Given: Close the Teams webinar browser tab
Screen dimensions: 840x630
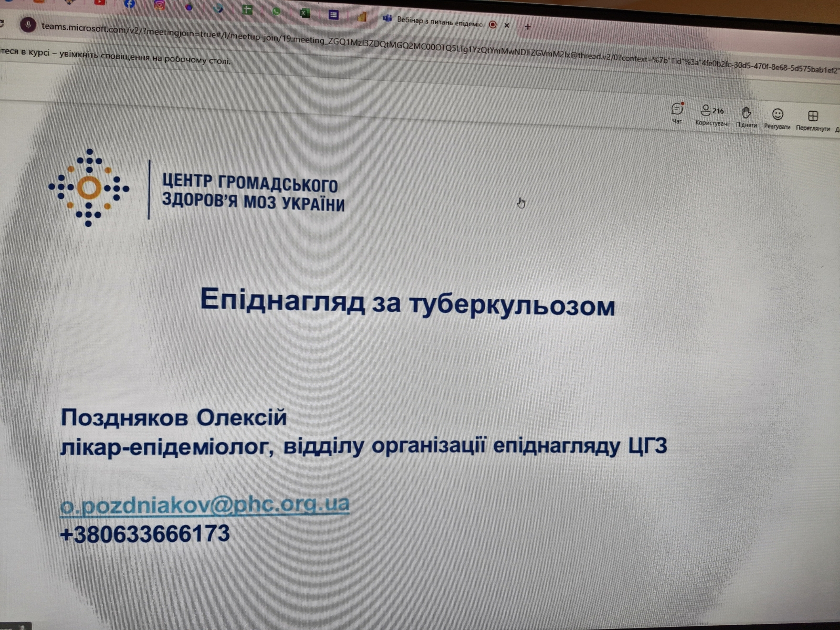Looking at the screenshot, I should point(507,25).
